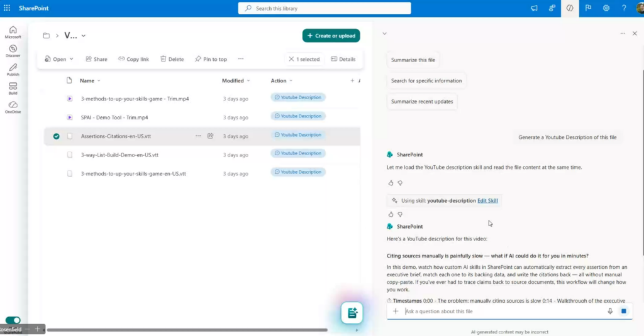Image resolution: width=644 pixels, height=336 pixels.
Task: Click the plus attach icon in chat box
Action: tap(396, 312)
